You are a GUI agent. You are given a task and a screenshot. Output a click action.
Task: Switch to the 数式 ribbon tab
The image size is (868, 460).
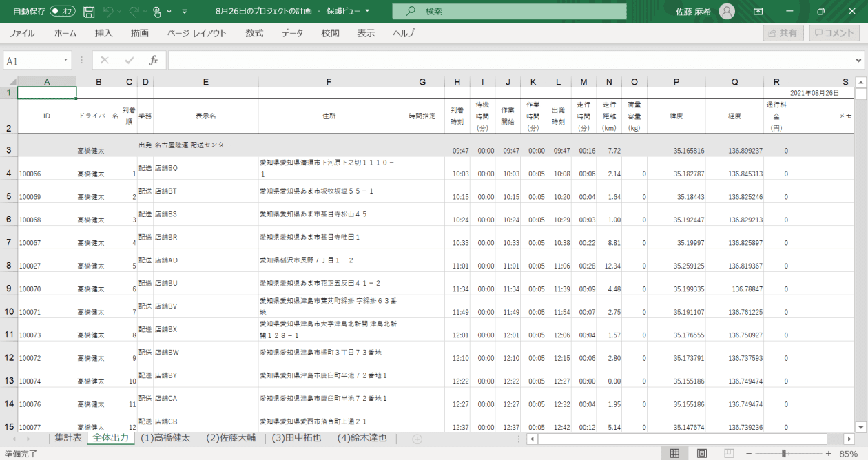[254, 33]
